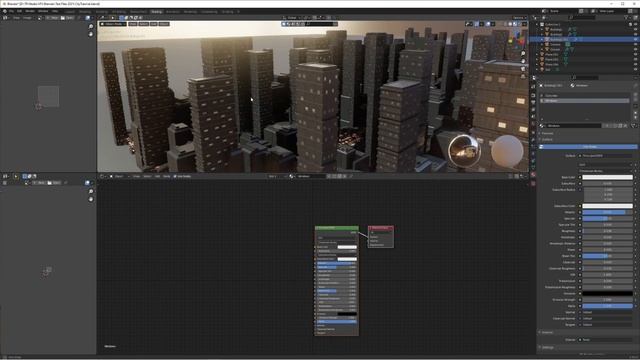The height and width of the screenshot is (360, 640).
Task: Click the viewport navigation axis gizmo
Action: pyautogui.click(x=517, y=40)
